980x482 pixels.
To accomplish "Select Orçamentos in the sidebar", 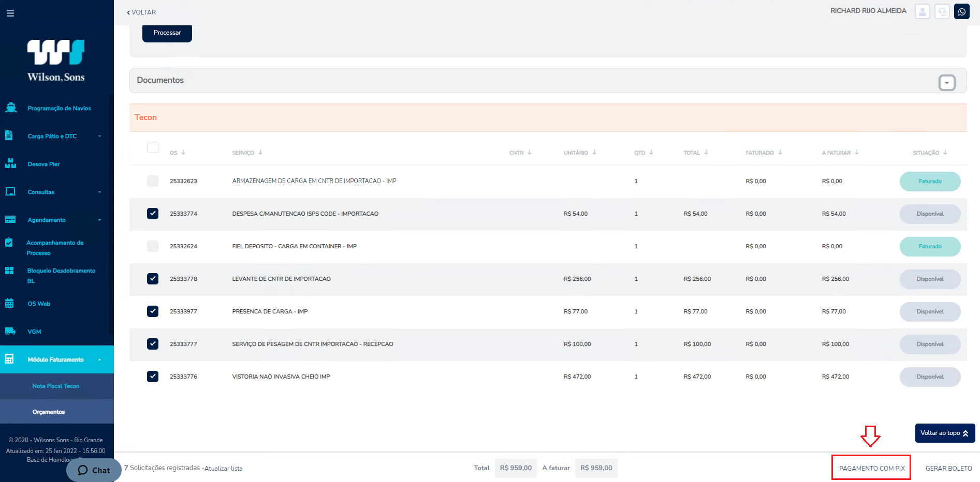I will (49, 412).
